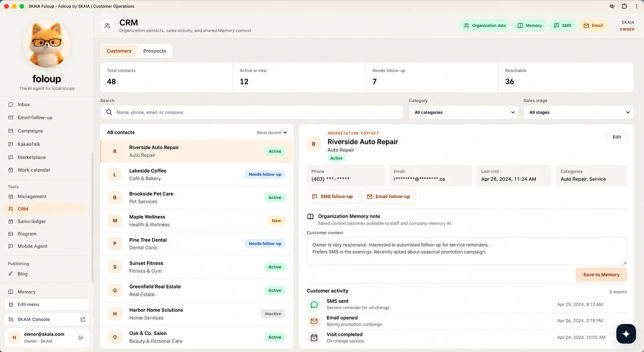Save the customer context to Memory
This screenshot has height=352, width=644.
click(x=601, y=275)
